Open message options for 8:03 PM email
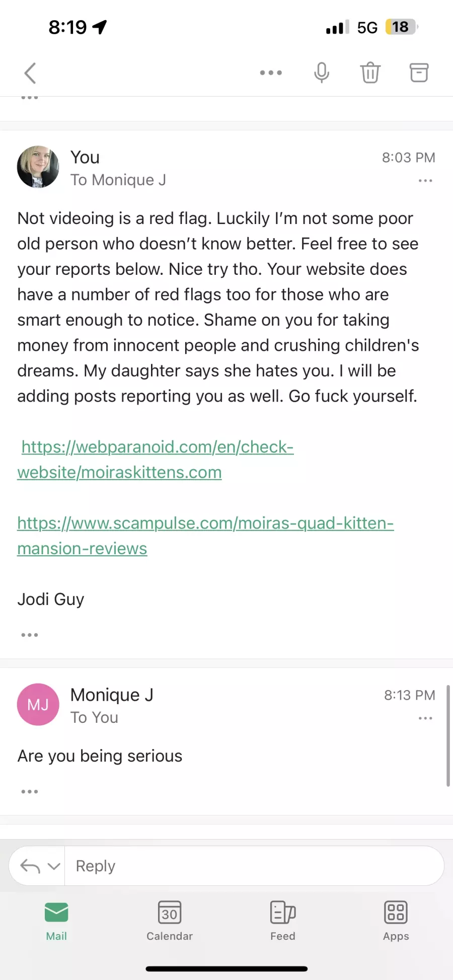 425,180
